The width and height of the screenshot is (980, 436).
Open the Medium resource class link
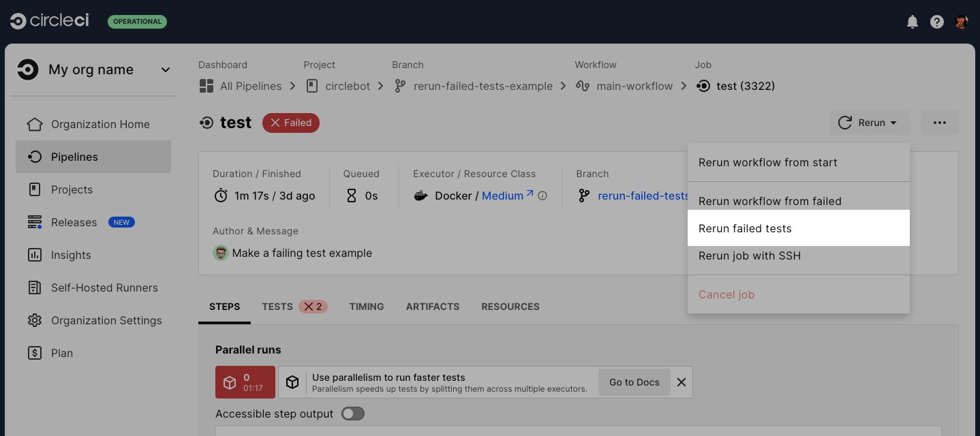[508, 196]
